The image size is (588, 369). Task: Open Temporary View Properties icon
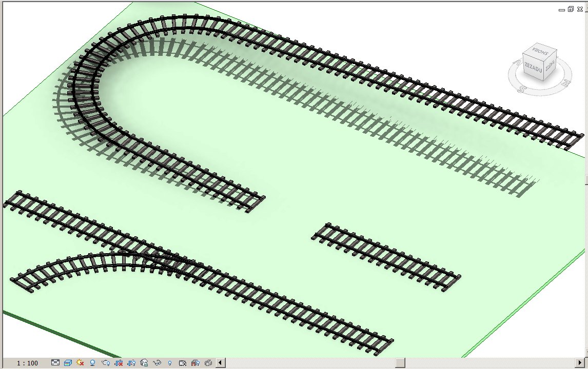[x=183, y=363]
